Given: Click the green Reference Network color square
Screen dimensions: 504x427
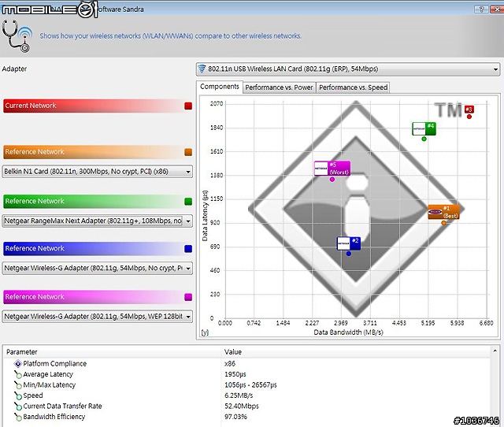Looking at the screenshot, I should [x=188, y=202].
